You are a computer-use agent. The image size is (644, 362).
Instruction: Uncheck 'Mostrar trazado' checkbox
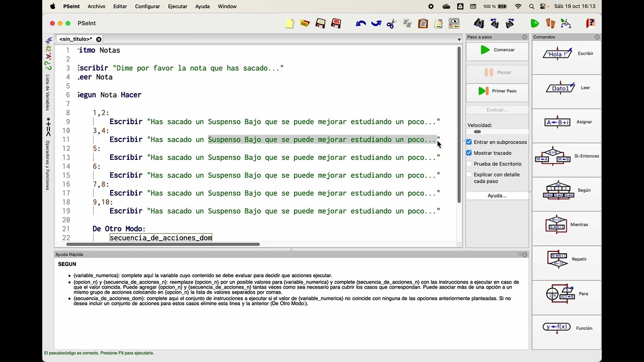[x=469, y=153]
